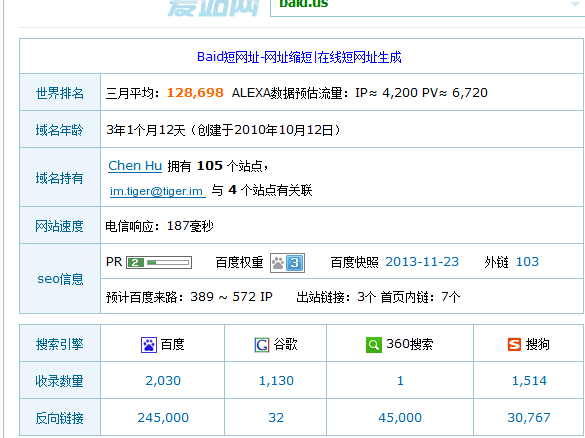
Task: Click the Google search engine icon
Action: (262, 345)
